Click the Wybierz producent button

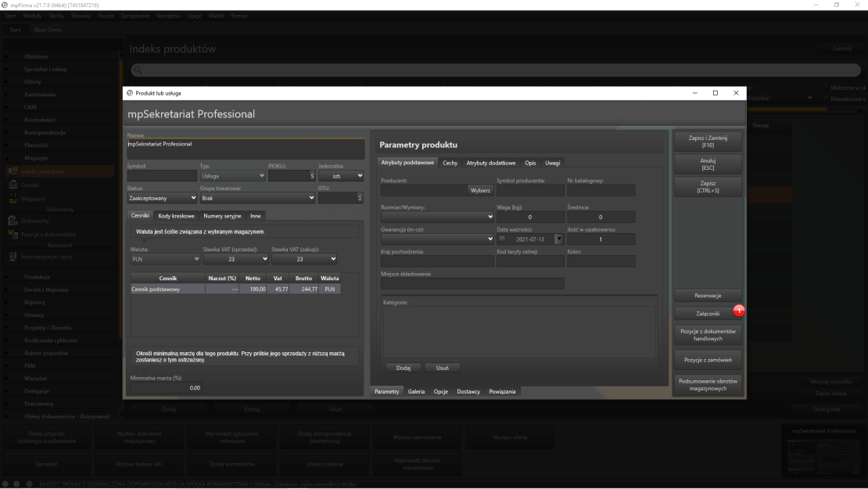[480, 190]
